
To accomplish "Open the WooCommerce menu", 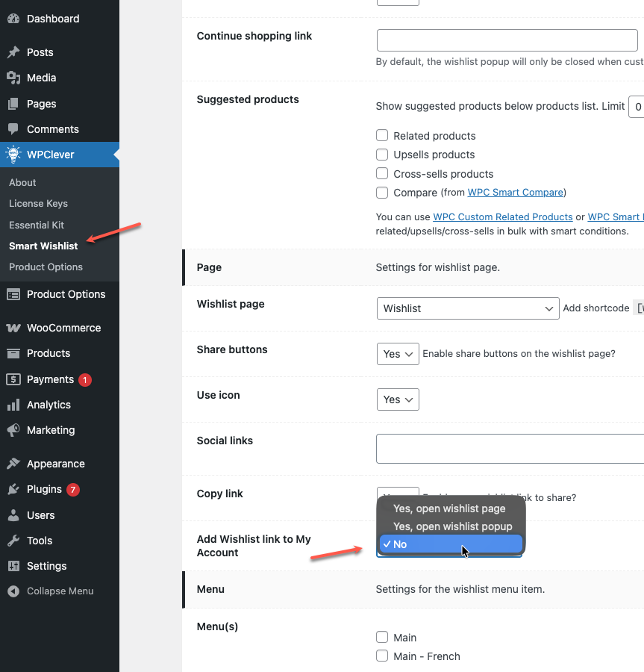I will [x=60, y=328].
